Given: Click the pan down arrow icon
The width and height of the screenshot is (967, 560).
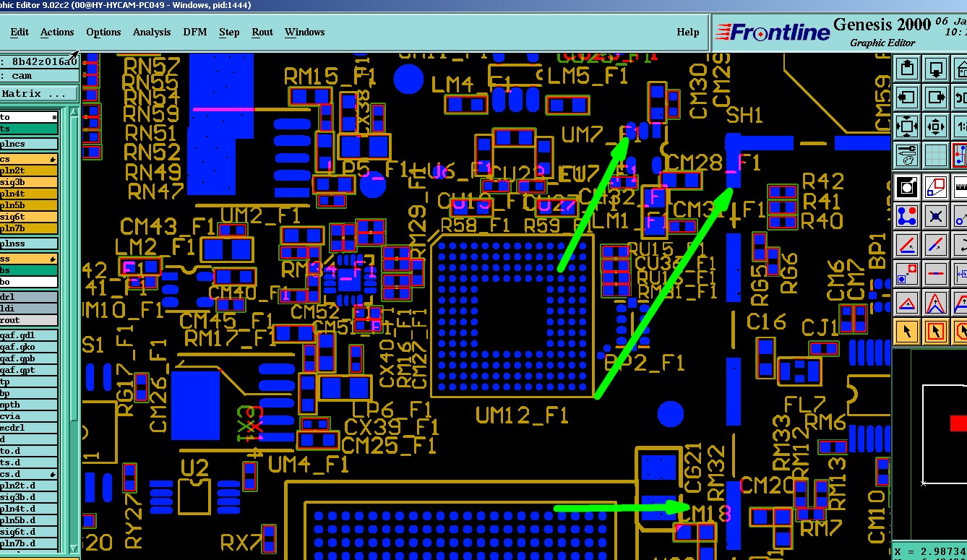Looking at the screenshot, I should pos(936,69).
